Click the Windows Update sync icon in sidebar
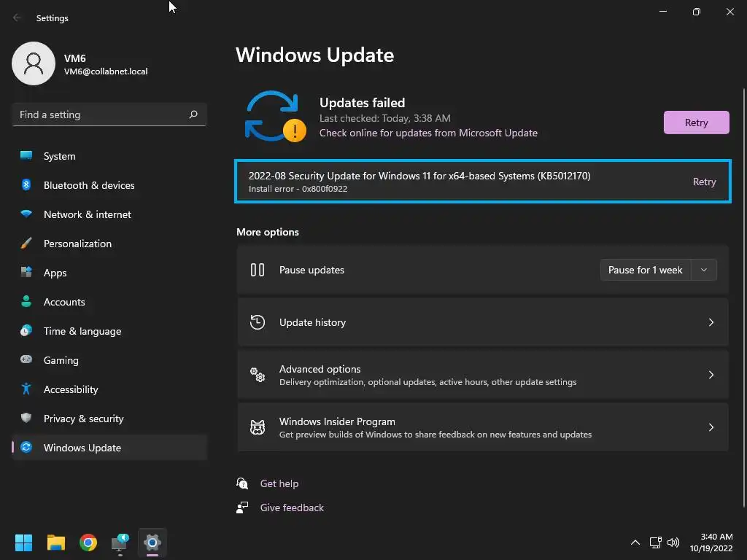Viewport: 747px width, 560px height. pyautogui.click(x=26, y=447)
